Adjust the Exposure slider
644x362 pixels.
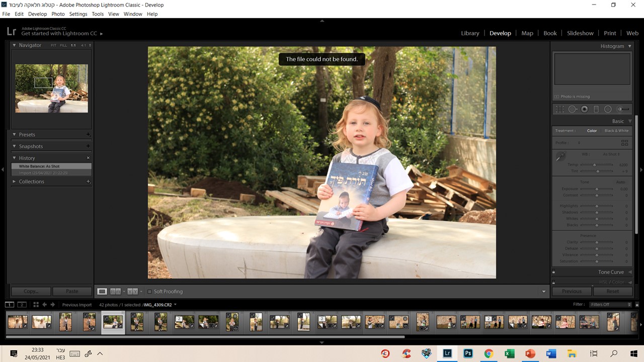point(597,189)
